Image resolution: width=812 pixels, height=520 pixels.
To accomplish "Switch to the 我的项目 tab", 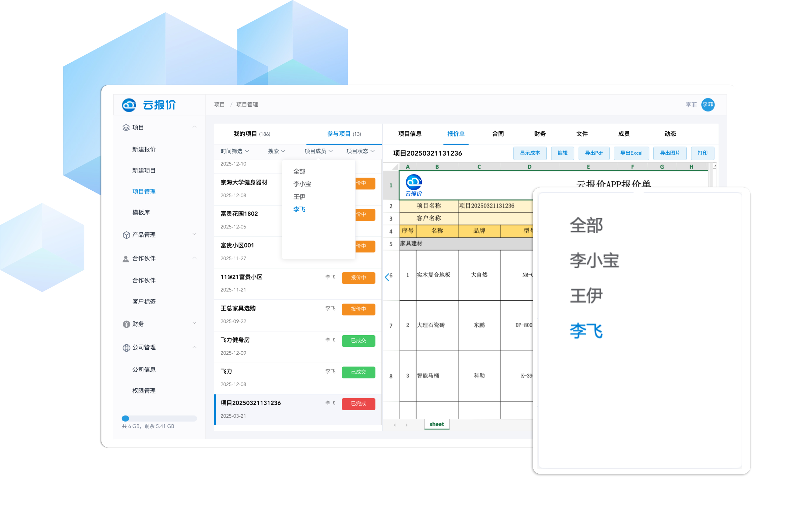I will point(251,134).
